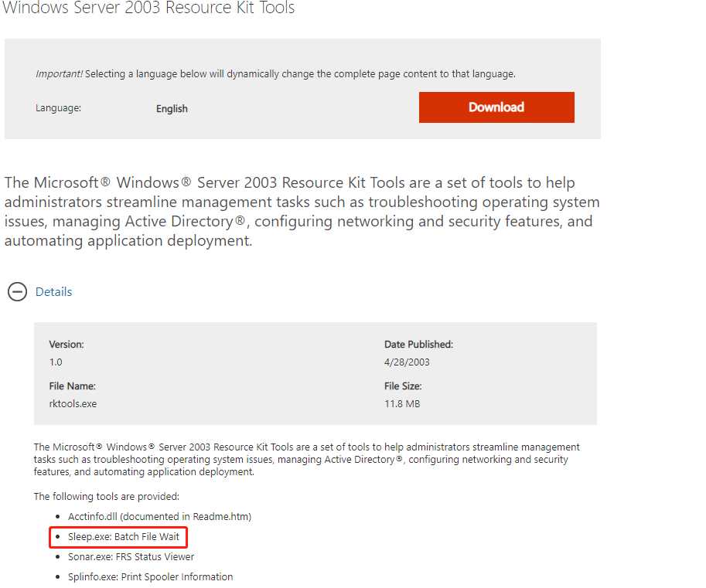Click the red Download button
The height and width of the screenshot is (588, 706).
[x=496, y=107]
